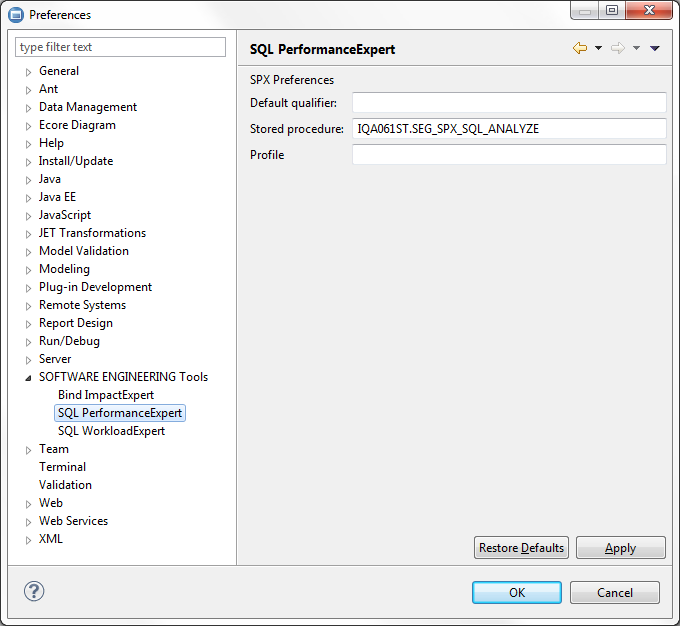Open the Validation preferences page
Viewport: 680px width, 626px height.
(x=65, y=485)
